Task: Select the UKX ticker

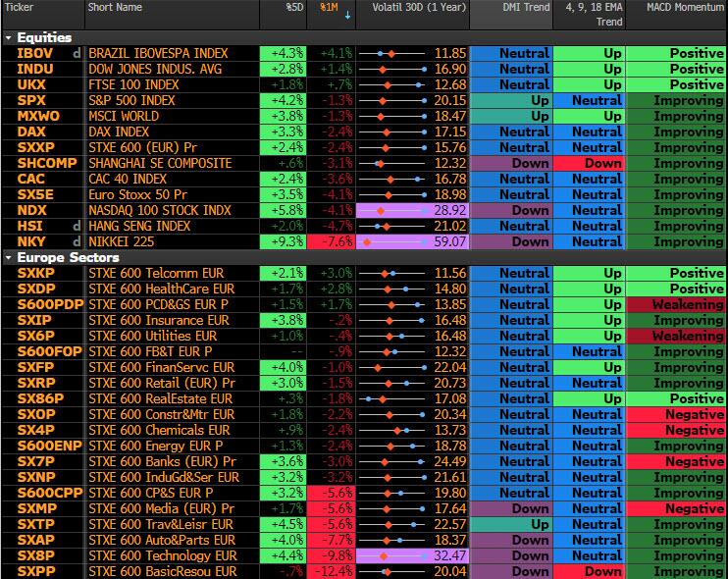Action: (31, 85)
